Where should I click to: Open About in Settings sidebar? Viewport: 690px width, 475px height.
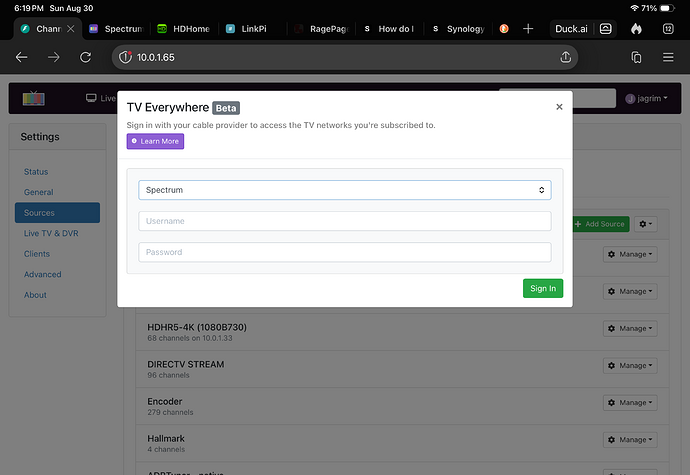pos(35,295)
